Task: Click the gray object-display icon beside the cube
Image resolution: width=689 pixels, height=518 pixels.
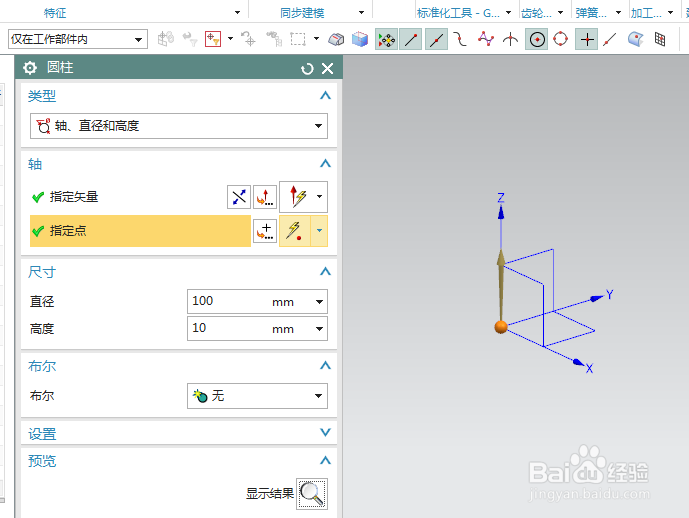Action: (x=336, y=39)
